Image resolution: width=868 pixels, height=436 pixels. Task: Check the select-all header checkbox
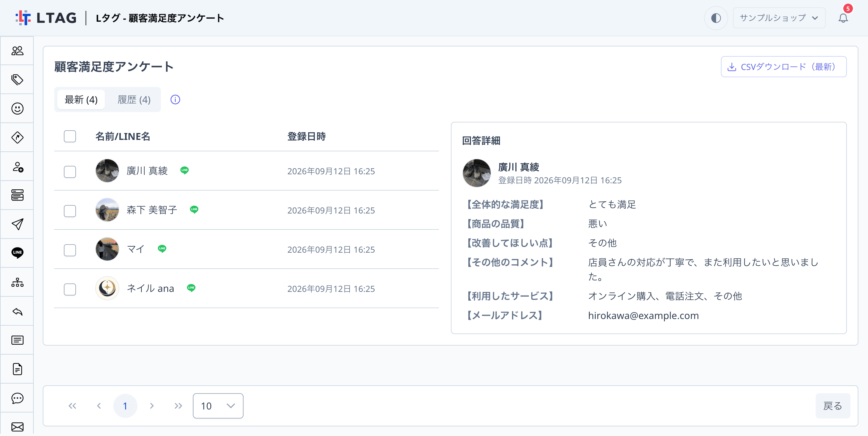point(70,137)
